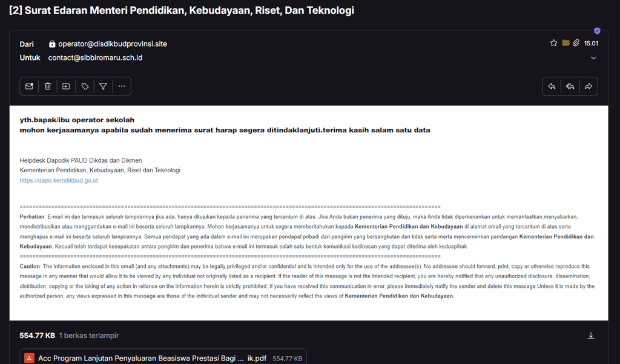This screenshot has height=364, width=620.
Task: Star this email
Action: 553,43
